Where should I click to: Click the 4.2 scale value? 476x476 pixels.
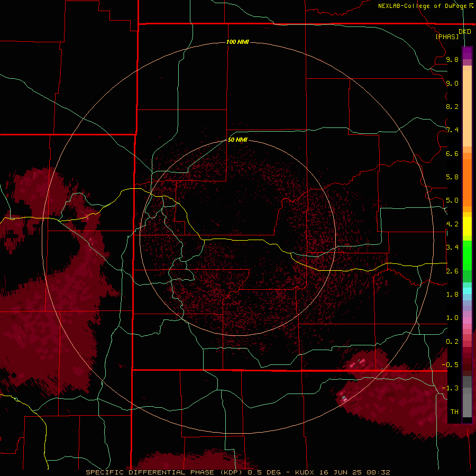pos(452,224)
